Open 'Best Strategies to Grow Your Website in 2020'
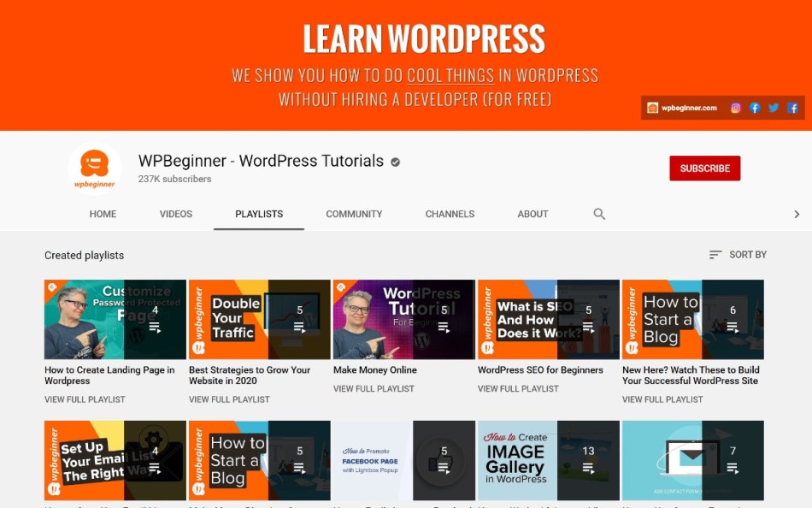The width and height of the screenshot is (812, 508). click(250, 375)
